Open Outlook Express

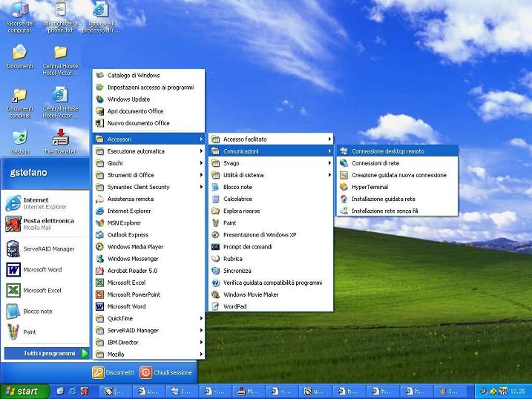pyautogui.click(x=128, y=235)
